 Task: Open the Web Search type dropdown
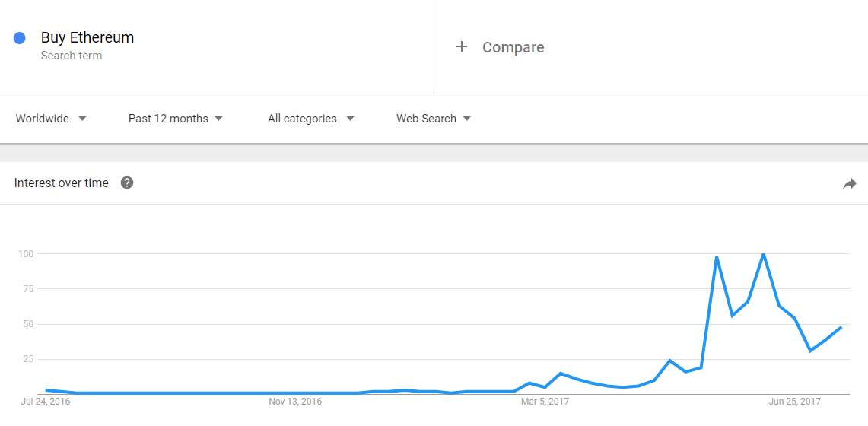(434, 119)
